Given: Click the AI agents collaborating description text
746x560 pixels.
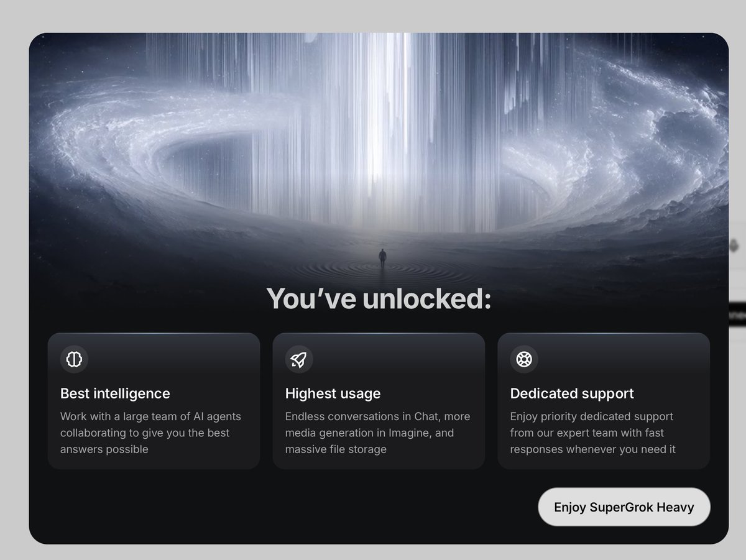Looking at the screenshot, I should click(x=150, y=433).
